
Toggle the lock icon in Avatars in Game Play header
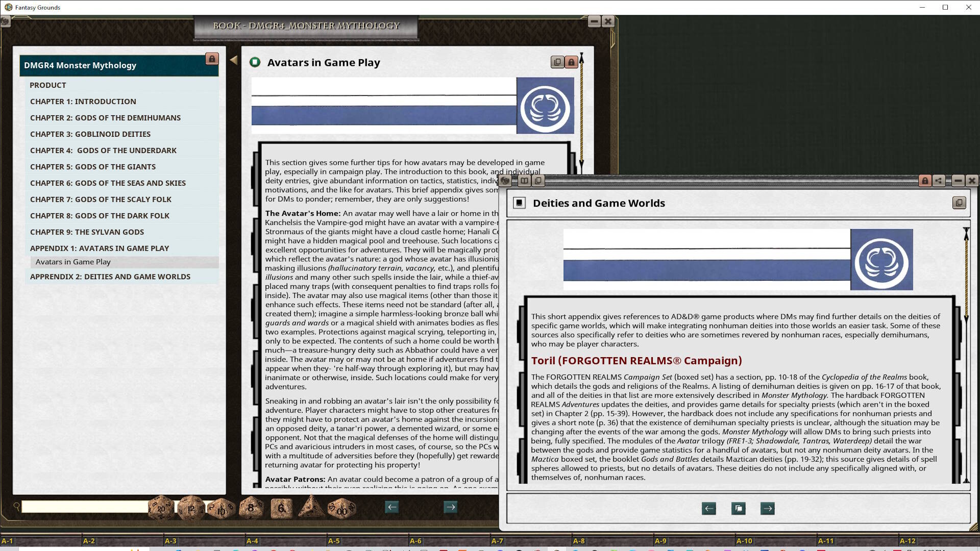coord(571,62)
